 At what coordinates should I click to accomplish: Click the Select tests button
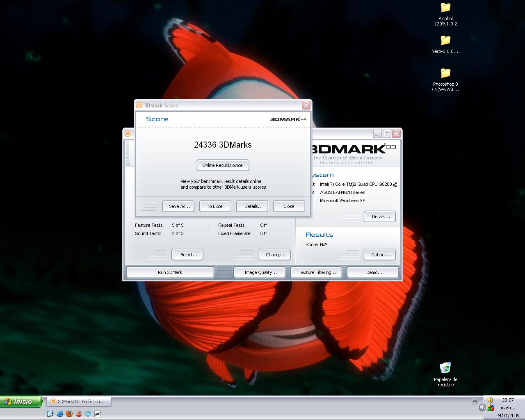(x=187, y=255)
